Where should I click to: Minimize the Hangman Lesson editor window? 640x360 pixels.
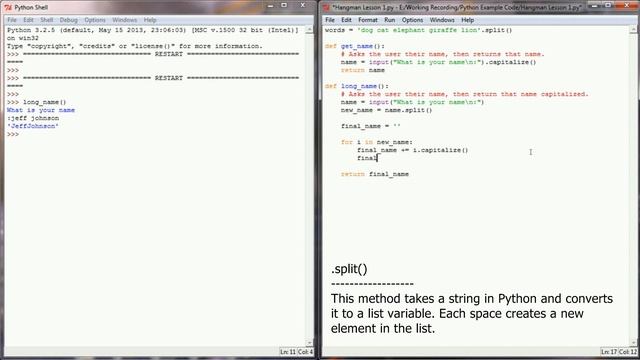(x=595, y=6)
